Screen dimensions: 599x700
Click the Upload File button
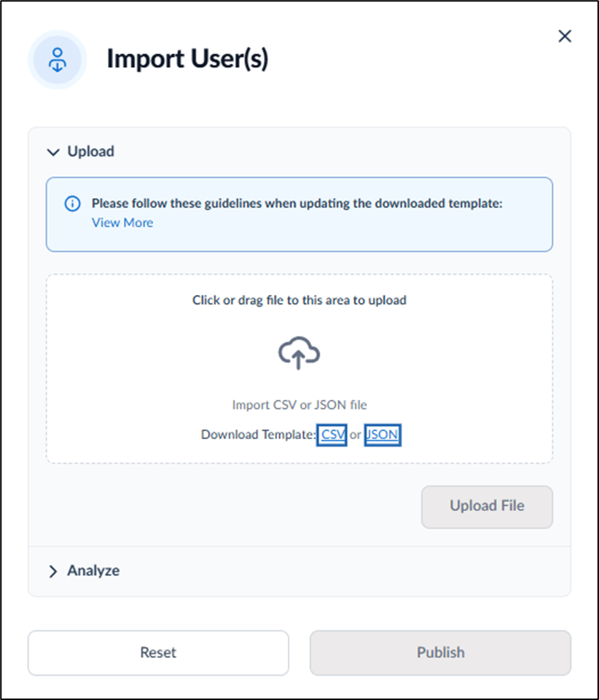(x=487, y=507)
